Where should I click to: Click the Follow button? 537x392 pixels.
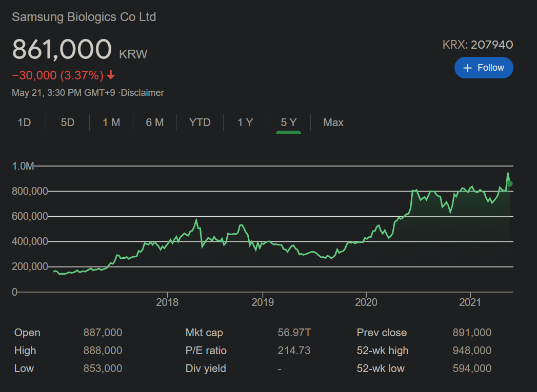[484, 68]
